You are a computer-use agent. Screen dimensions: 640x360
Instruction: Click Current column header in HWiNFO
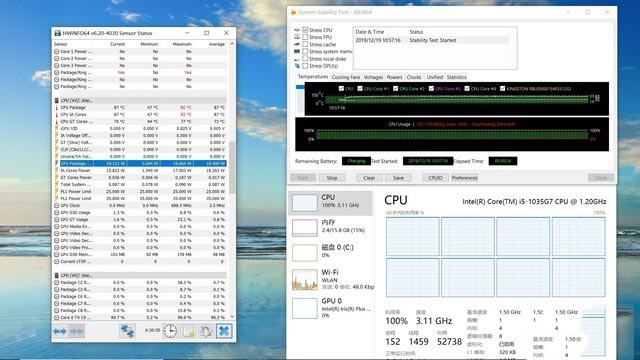tap(117, 44)
